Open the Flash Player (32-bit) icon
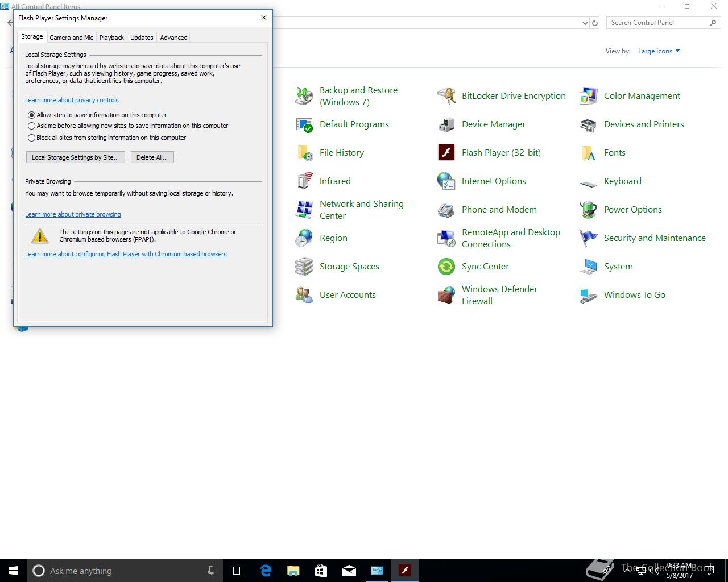728x582 pixels. (446, 153)
